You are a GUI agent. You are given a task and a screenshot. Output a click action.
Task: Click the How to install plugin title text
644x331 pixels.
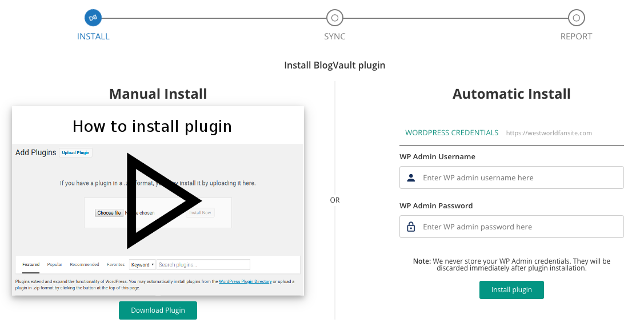153,126
